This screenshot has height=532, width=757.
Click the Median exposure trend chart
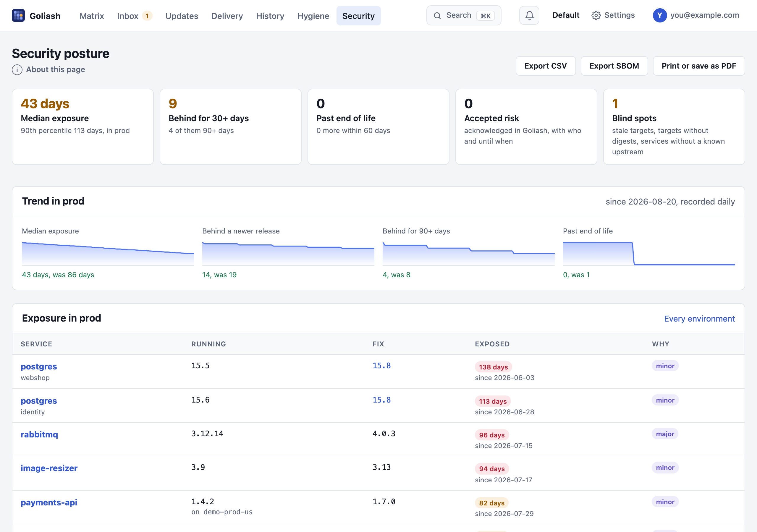[x=108, y=254]
